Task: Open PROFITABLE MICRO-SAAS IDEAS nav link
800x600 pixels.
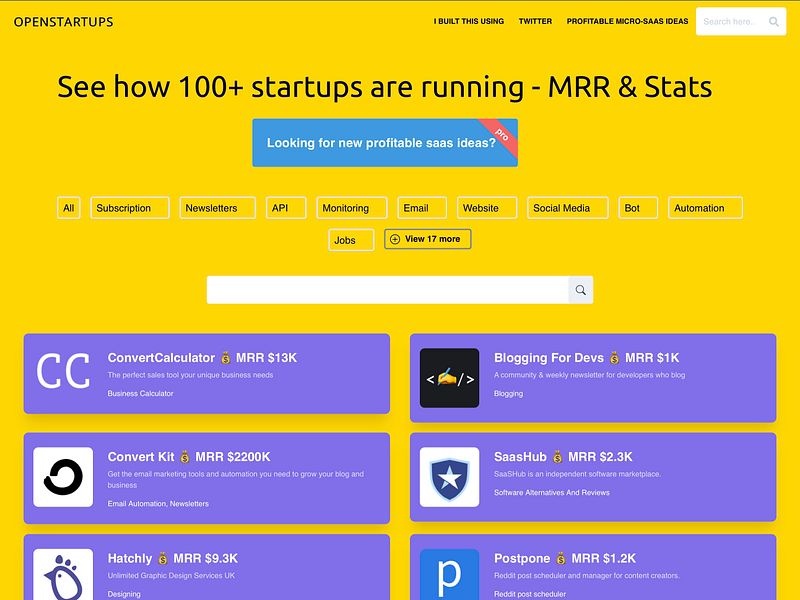Action: coord(627,21)
